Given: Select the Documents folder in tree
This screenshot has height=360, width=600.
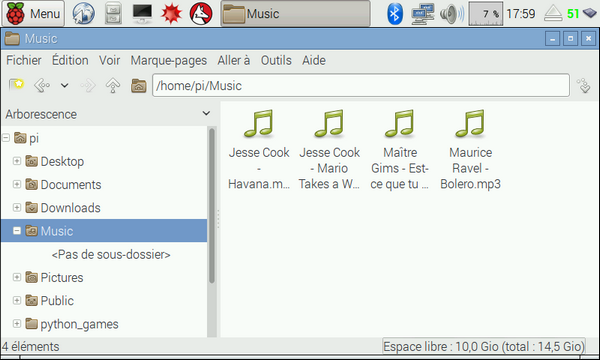Looking at the screenshot, I should (64, 185).
